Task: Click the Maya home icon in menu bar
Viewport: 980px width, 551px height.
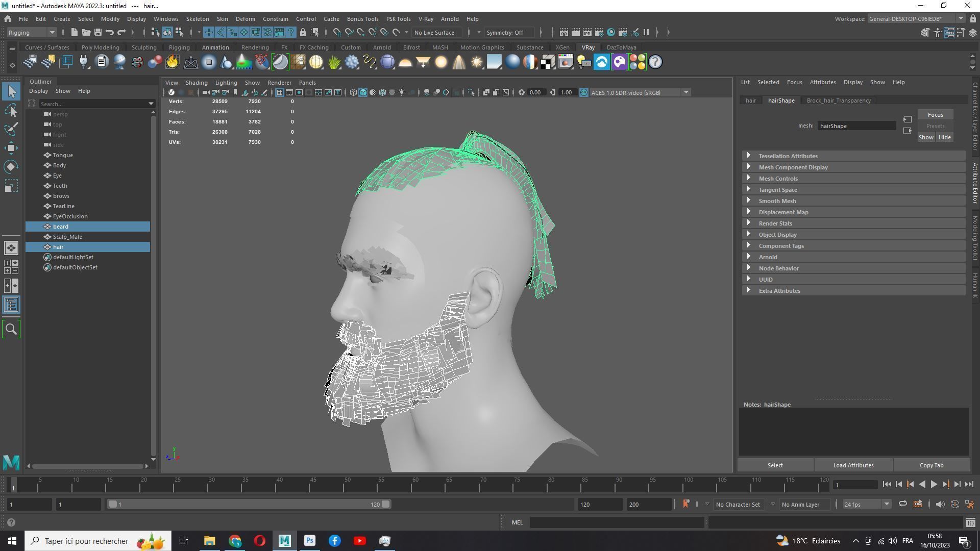Action: click(x=8, y=19)
